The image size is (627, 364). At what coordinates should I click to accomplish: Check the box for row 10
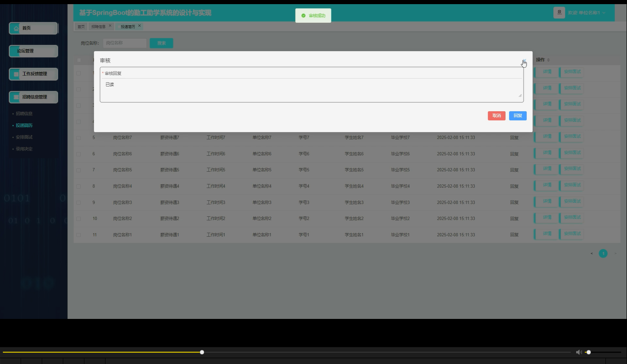[x=79, y=218]
